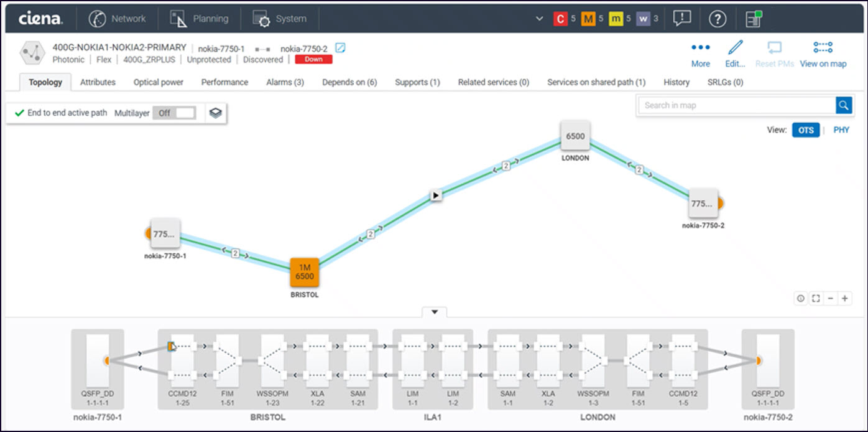Edit service name pencil icon

[x=340, y=48]
